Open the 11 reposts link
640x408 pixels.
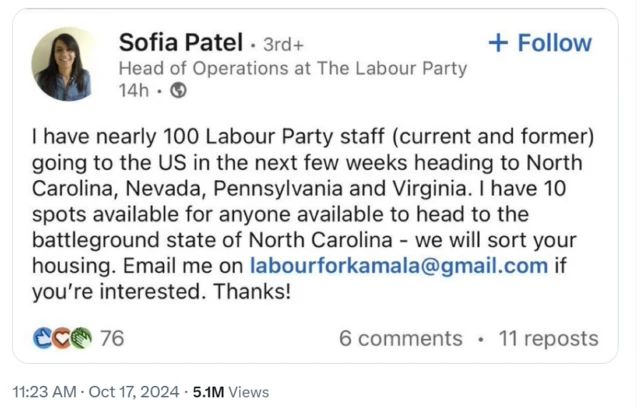[548, 338]
